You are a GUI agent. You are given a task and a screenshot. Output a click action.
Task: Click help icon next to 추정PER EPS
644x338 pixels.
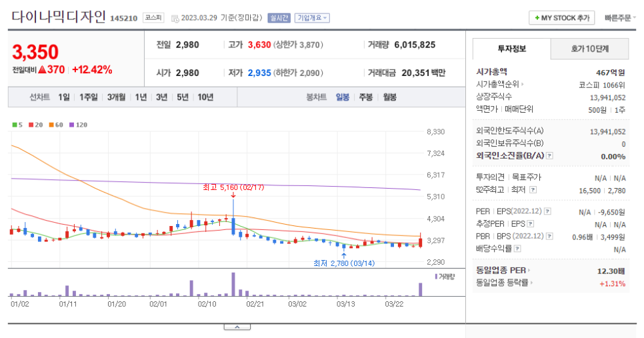pos(531,224)
